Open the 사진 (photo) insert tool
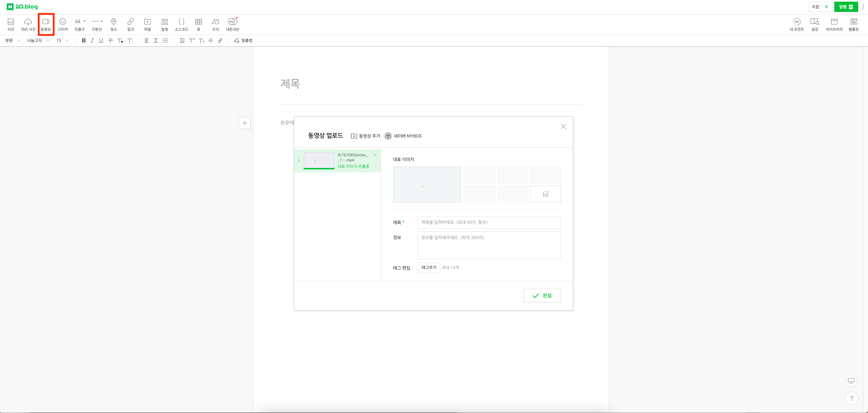Viewport: 868px width, 413px height. [11, 24]
